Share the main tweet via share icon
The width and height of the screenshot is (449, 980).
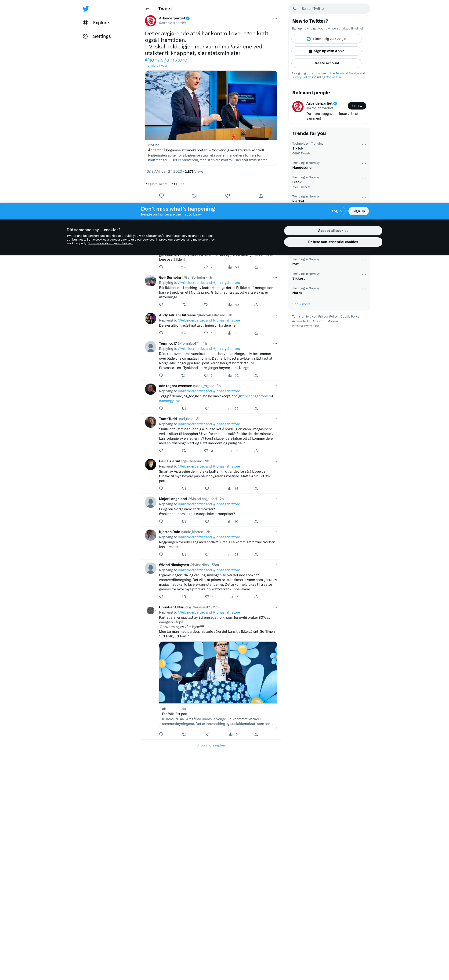point(261,196)
